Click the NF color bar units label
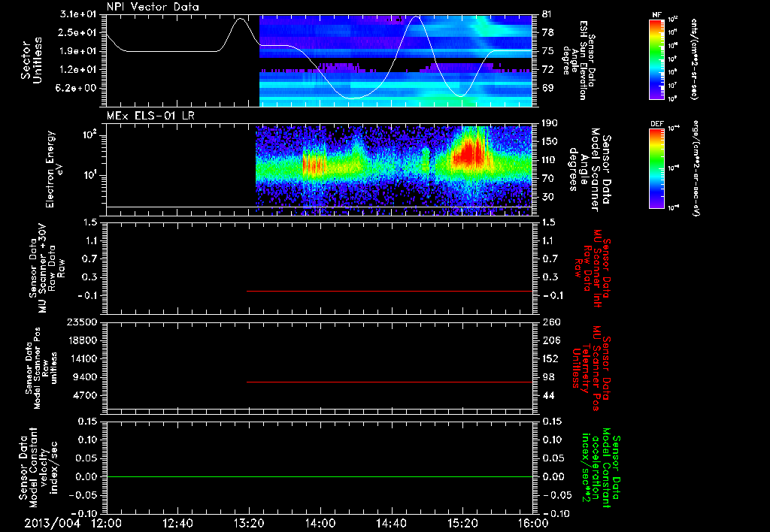Screen dimensions: 770x532 coord(694,59)
